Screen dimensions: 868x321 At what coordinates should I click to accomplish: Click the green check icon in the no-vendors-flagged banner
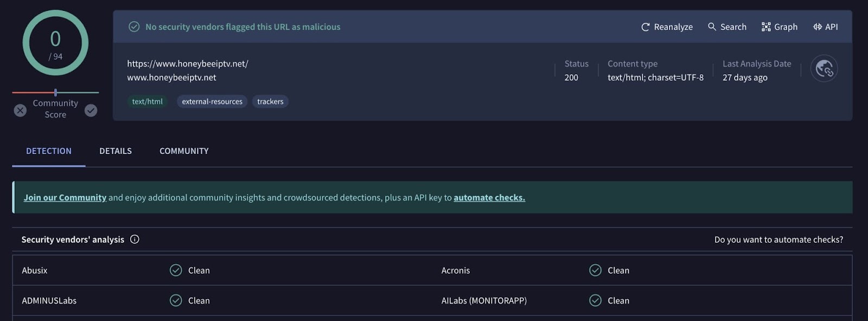click(134, 27)
